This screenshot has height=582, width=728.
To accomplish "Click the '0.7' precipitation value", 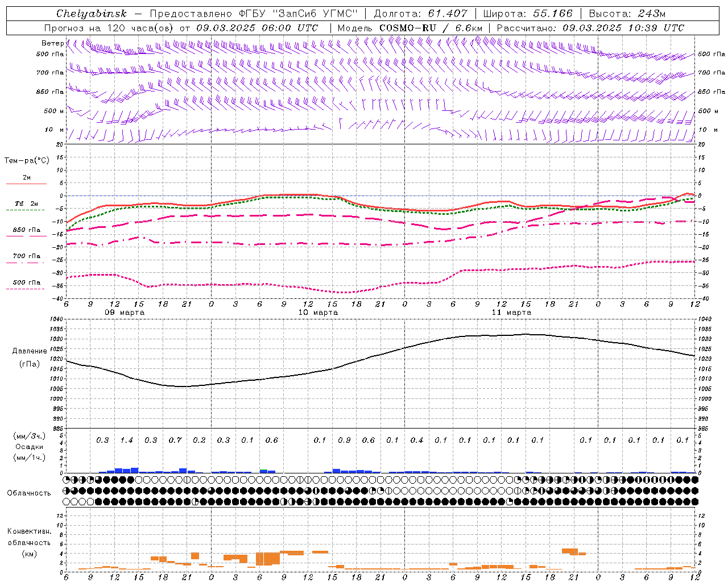I will [x=175, y=440].
